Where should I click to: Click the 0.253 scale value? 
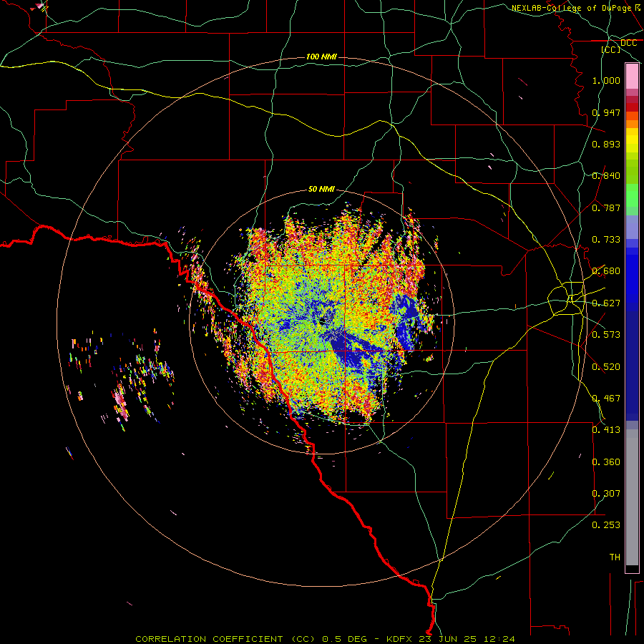point(606,525)
